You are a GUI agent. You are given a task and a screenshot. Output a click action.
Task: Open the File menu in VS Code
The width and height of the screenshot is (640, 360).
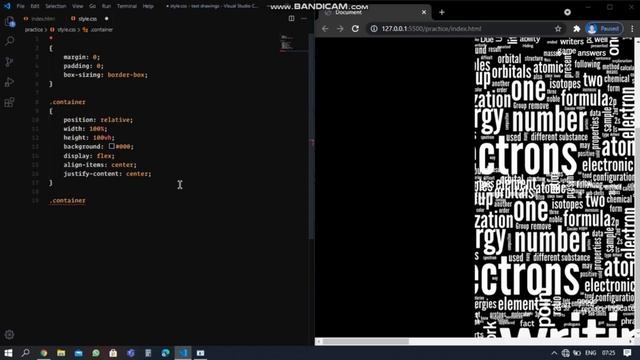[x=20, y=6]
